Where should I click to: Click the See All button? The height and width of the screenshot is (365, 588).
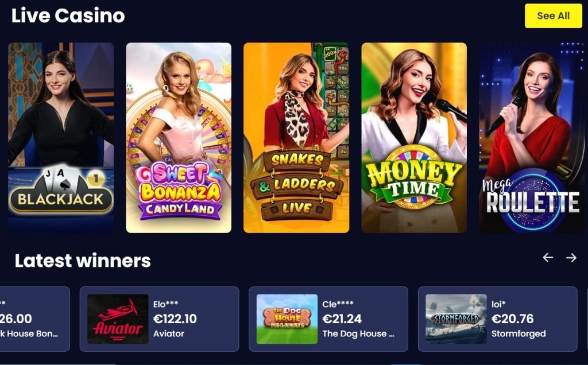pos(553,15)
